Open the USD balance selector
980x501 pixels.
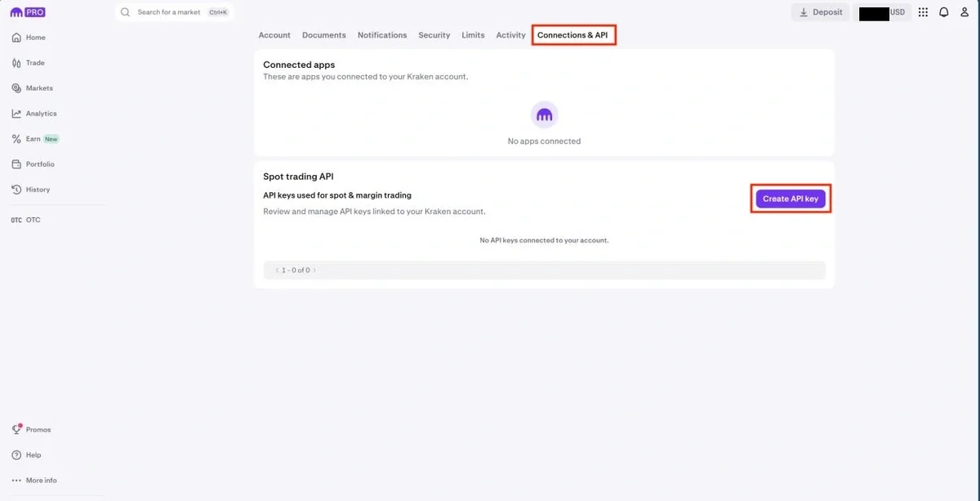tap(882, 13)
